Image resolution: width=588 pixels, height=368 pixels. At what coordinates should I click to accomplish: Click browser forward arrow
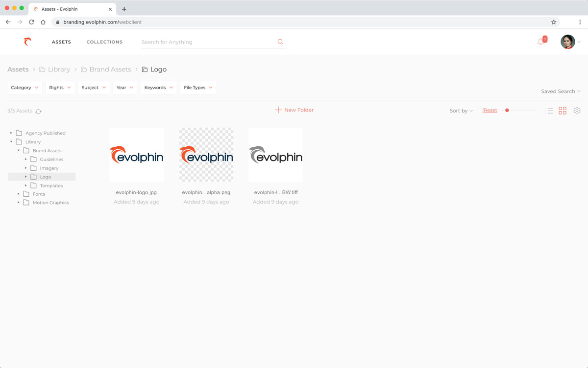(20, 22)
